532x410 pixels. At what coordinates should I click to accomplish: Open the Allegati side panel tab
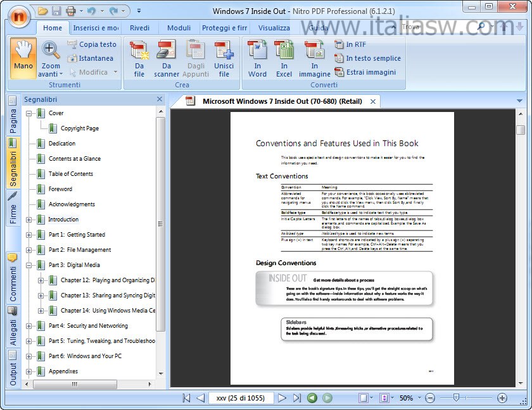[x=13, y=326]
